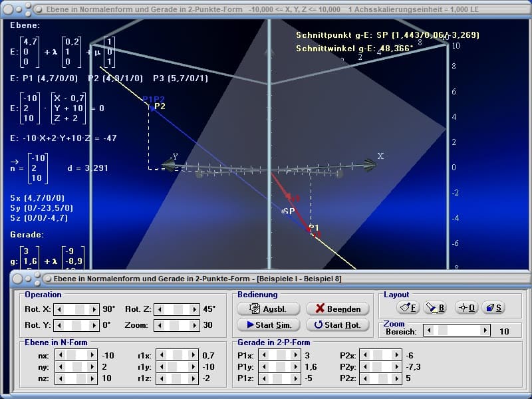This screenshot has height=399, width=532.
Task: Click the X axis label in 3D view
Action: click(380, 156)
